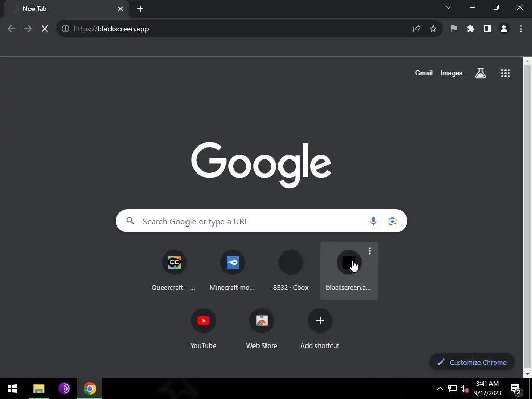Toggle the browser side panel
The height and width of the screenshot is (399, 532).
pos(487,29)
